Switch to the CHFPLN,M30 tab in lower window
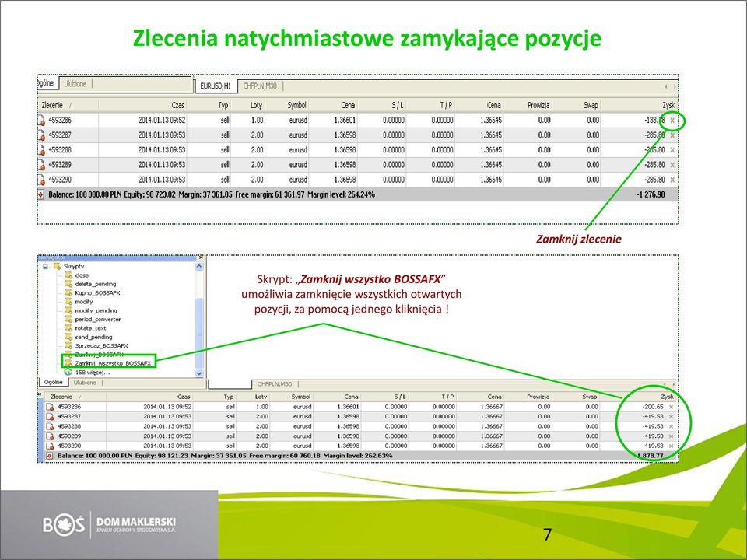The height and width of the screenshot is (560, 747). 275,383
